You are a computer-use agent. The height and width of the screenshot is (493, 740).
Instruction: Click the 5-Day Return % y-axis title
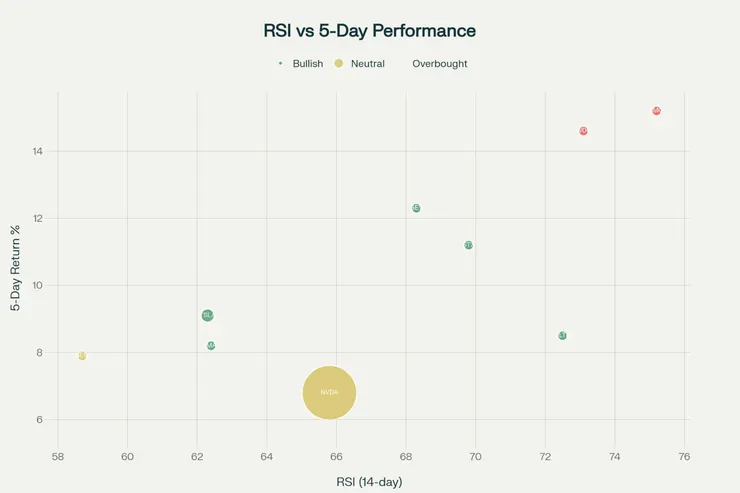point(15,267)
